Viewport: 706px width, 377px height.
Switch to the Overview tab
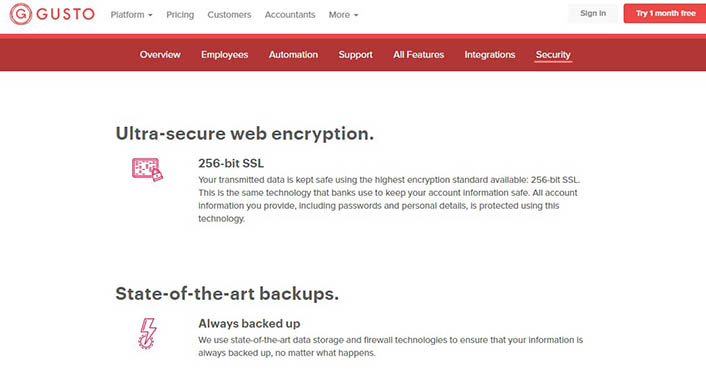[x=160, y=55]
